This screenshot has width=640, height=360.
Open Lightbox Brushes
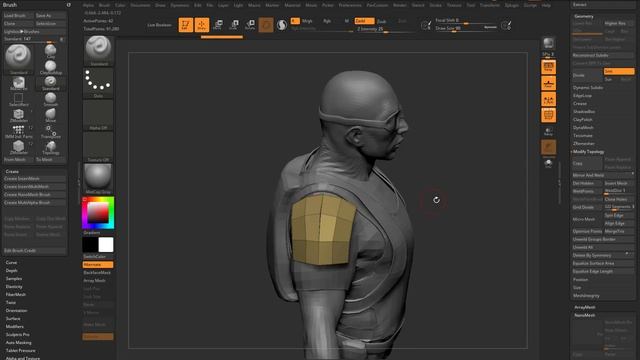click(34, 31)
